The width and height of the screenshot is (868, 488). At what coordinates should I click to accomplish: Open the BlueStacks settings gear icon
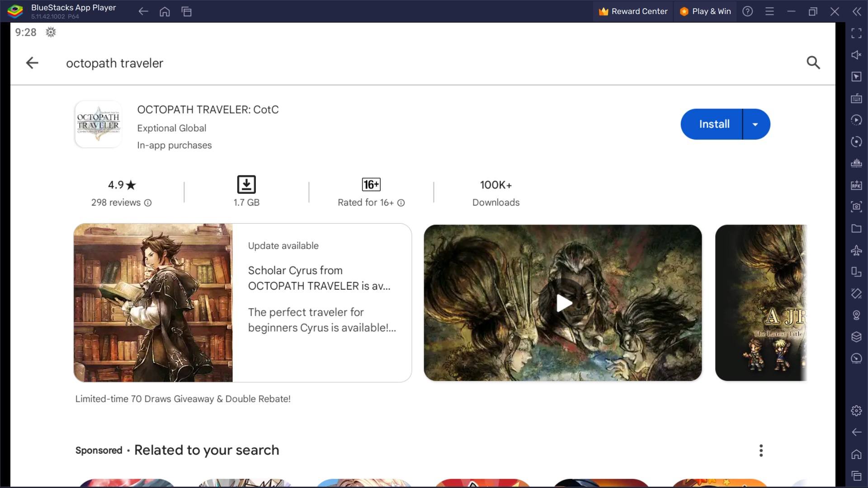click(x=856, y=410)
